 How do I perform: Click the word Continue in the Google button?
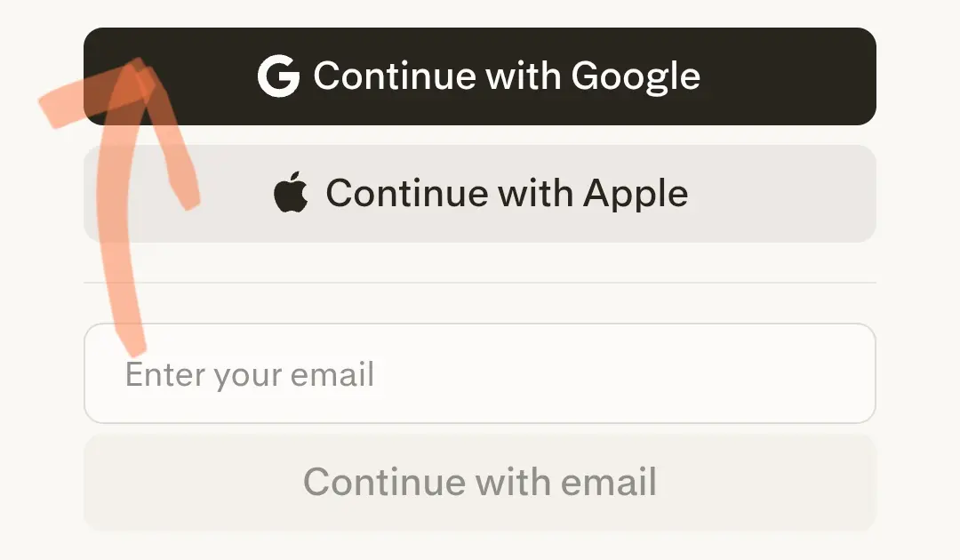pos(395,76)
